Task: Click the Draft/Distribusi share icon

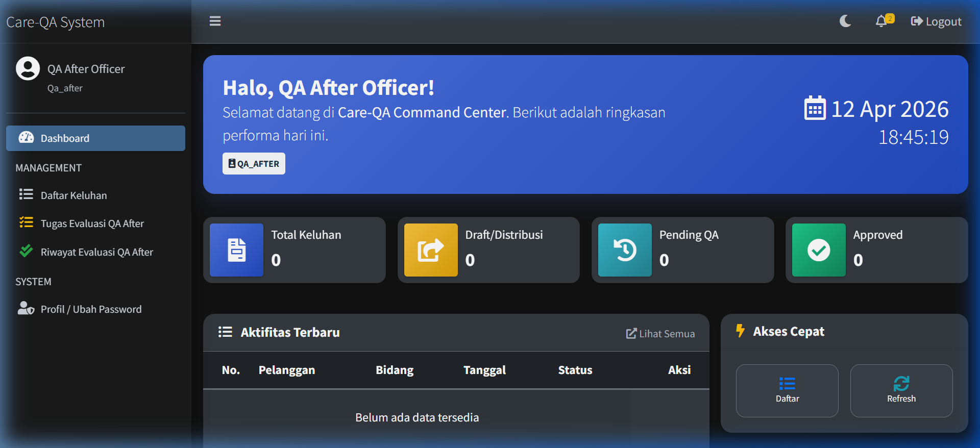Action: [x=431, y=250]
